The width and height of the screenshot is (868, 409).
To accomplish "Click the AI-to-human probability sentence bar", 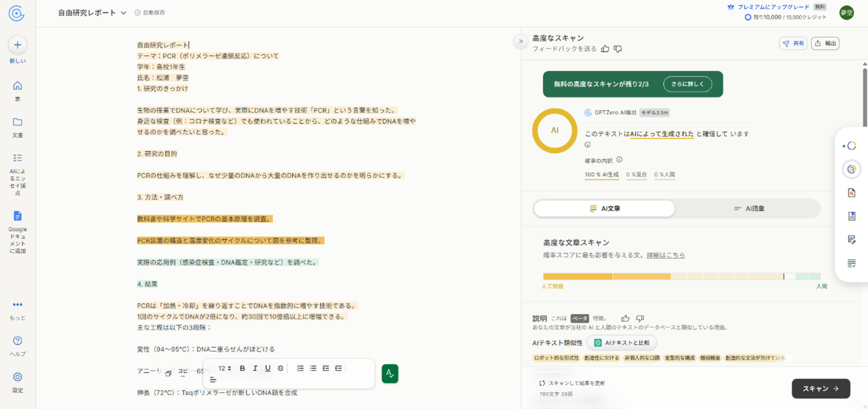I will (682, 276).
